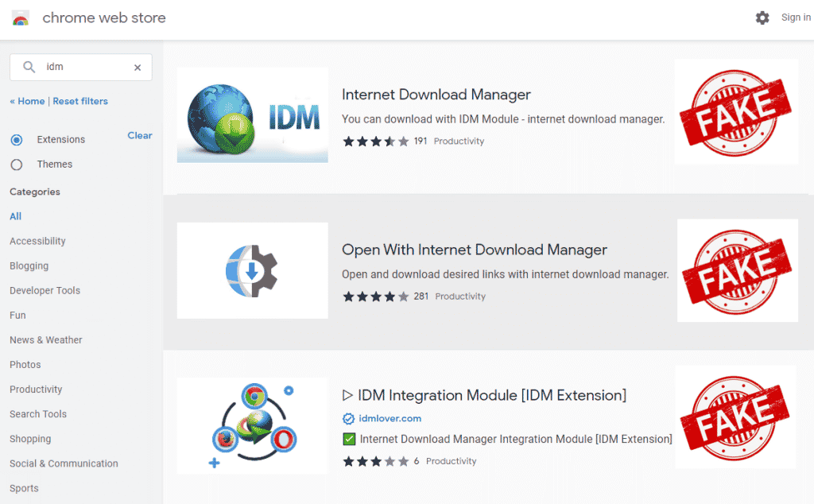
Task: Click the green checkmark icon in description
Action: pyautogui.click(x=350, y=439)
